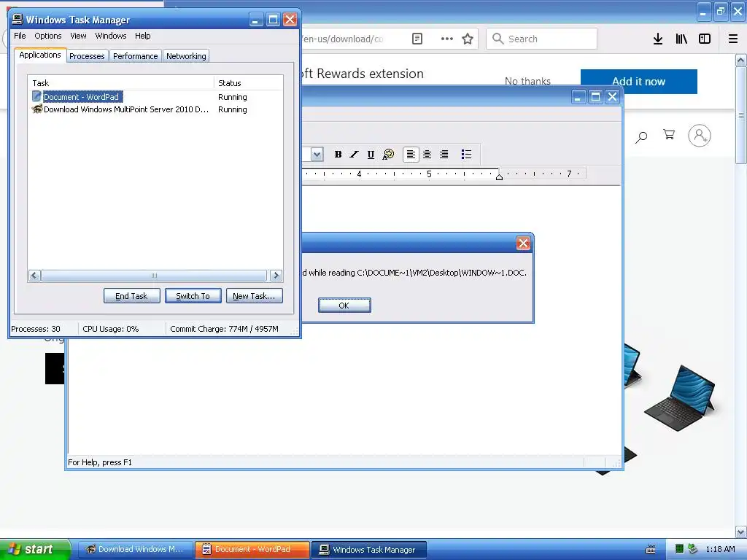Dismiss the banner with No thanks

coord(527,82)
